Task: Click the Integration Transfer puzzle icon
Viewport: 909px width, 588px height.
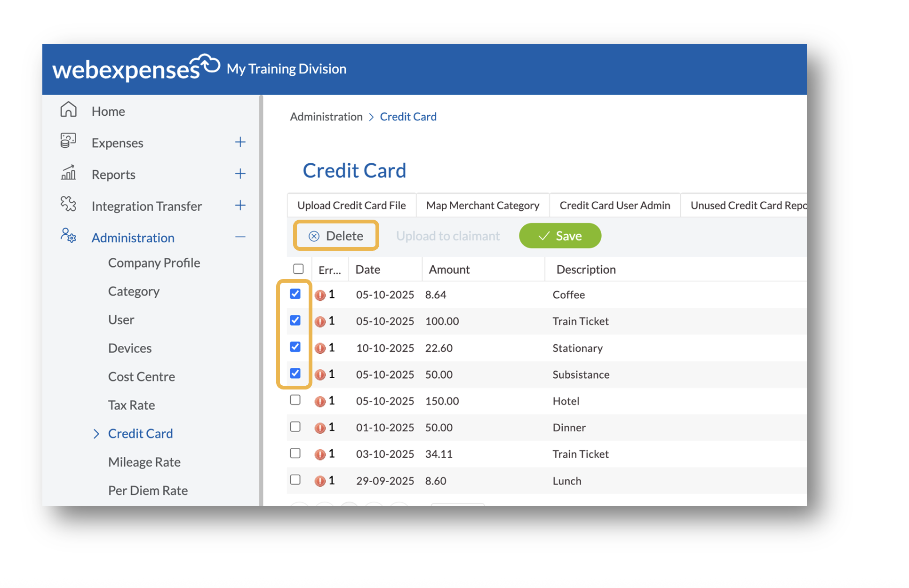Action: (68, 204)
